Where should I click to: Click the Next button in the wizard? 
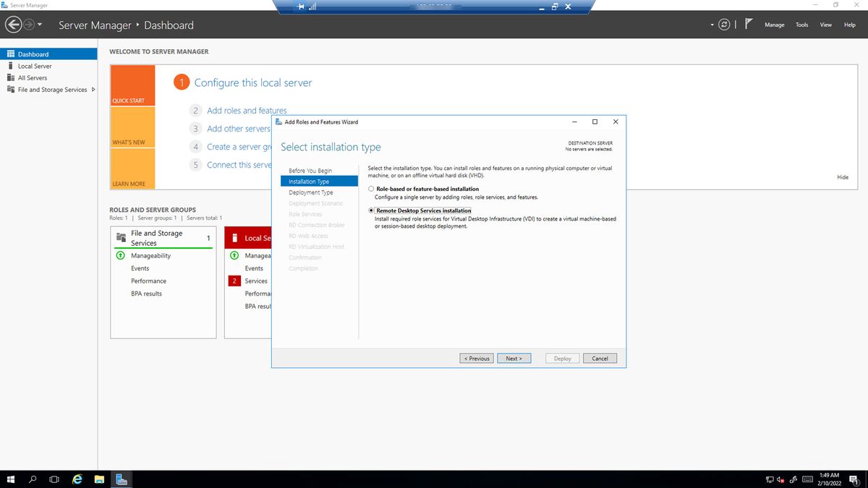pyautogui.click(x=514, y=359)
